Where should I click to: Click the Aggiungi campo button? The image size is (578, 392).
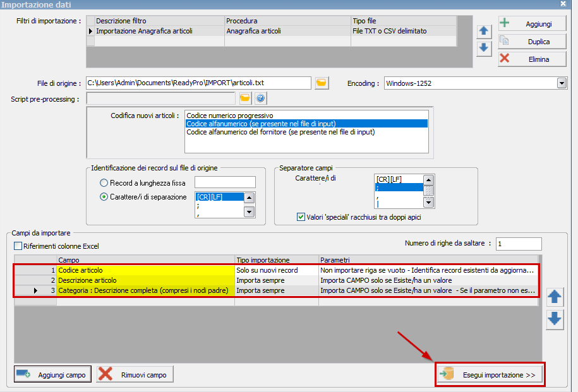[53, 374]
